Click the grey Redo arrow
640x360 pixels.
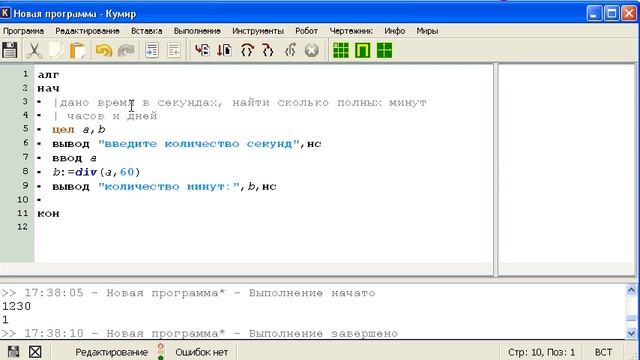[126, 51]
